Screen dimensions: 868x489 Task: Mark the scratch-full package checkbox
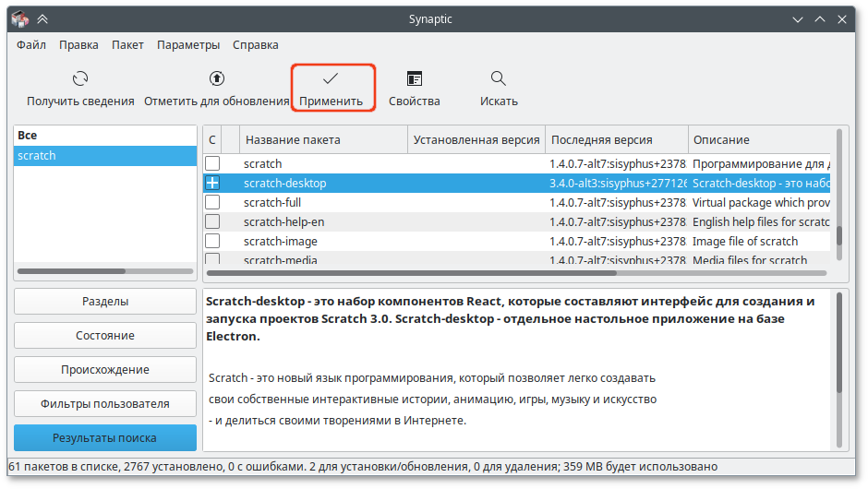click(x=212, y=202)
